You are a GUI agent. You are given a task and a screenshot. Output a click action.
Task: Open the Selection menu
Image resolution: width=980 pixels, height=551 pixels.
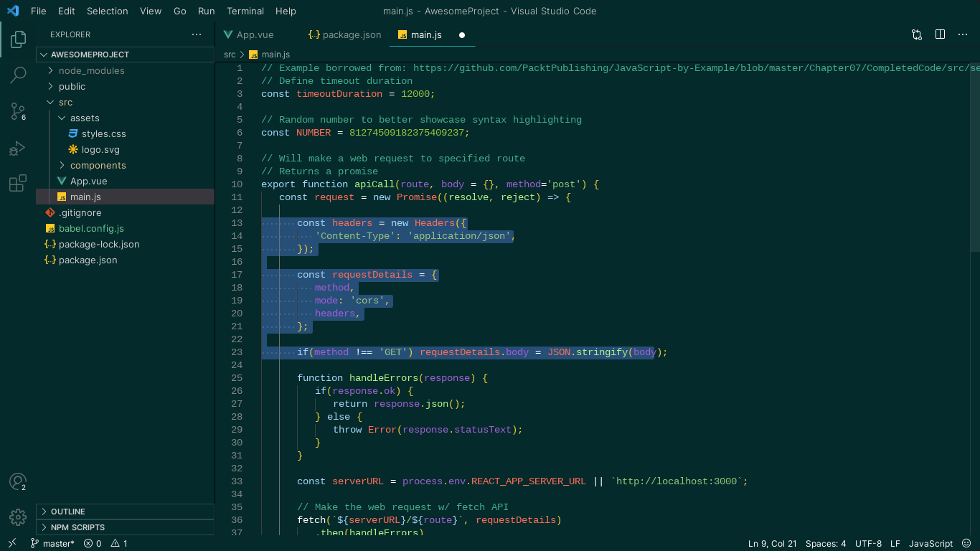[108, 11]
